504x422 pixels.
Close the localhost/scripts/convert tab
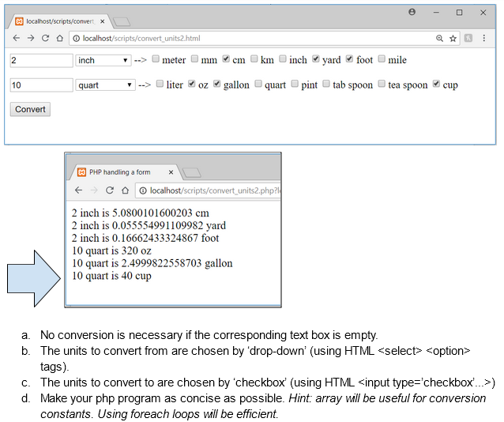[103, 21]
